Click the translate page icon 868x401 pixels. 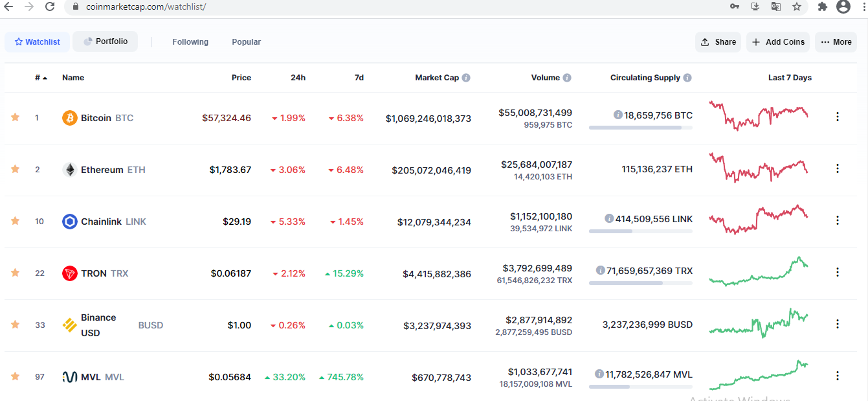(x=775, y=6)
